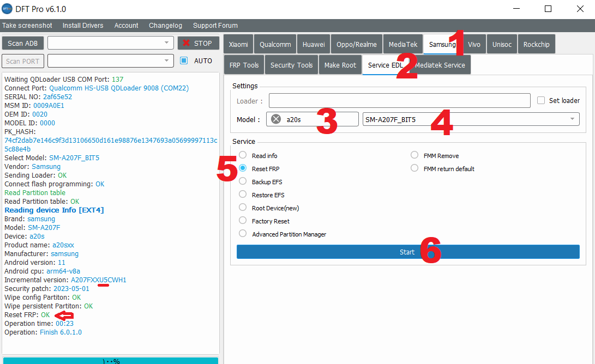Click the progress bar at bottom of log

(x=111, y=360)
